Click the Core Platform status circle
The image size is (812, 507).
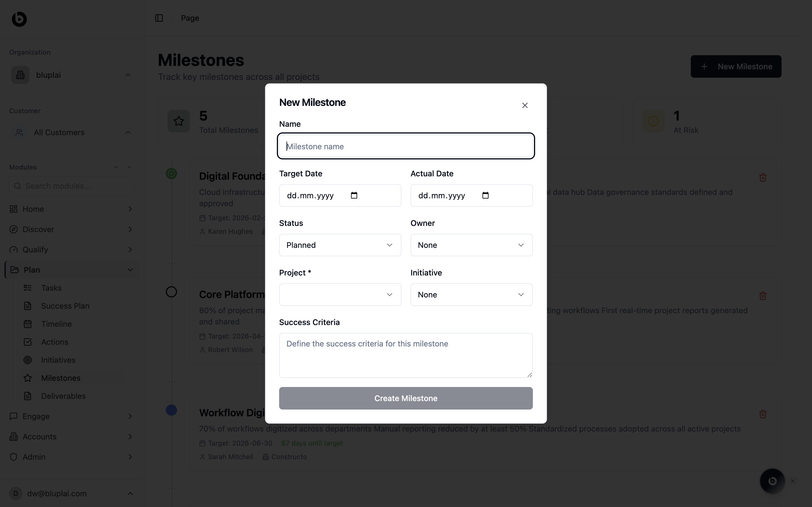tap(171, 292)
